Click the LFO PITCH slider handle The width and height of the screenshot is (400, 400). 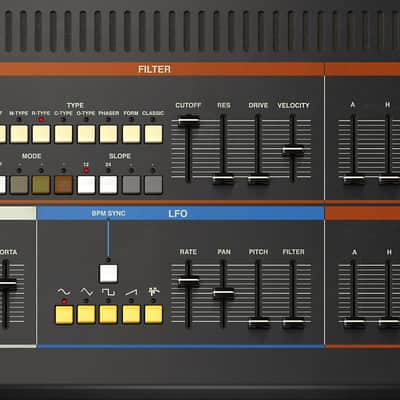[x=259, y=323]
